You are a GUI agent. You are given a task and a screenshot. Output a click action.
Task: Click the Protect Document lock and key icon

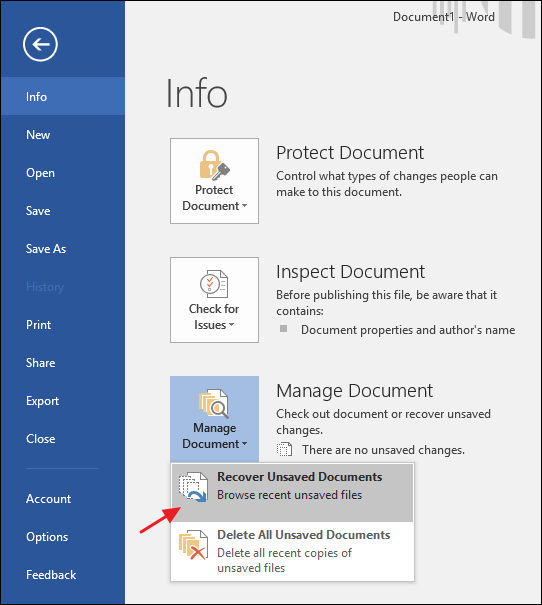tap(214, 165)
